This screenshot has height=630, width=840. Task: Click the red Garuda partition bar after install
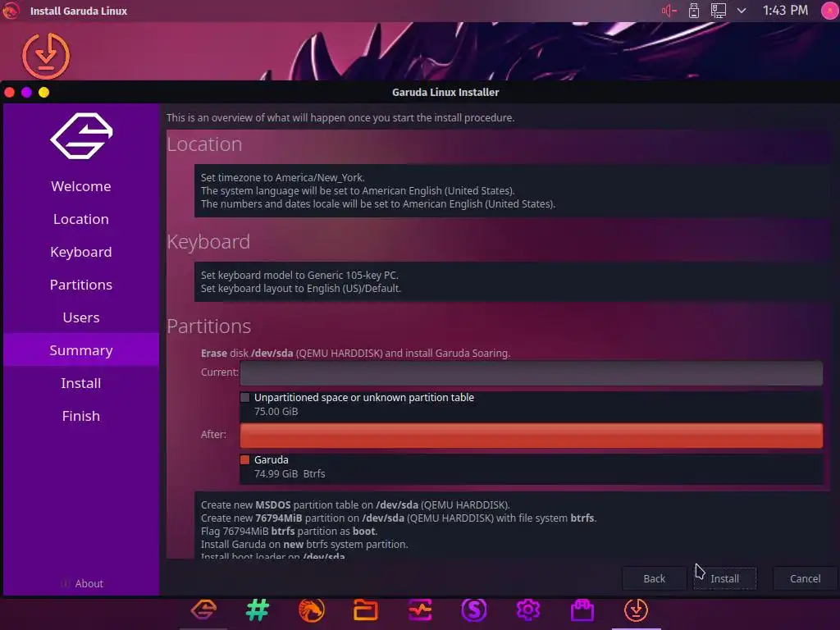[x=531, y=435]
